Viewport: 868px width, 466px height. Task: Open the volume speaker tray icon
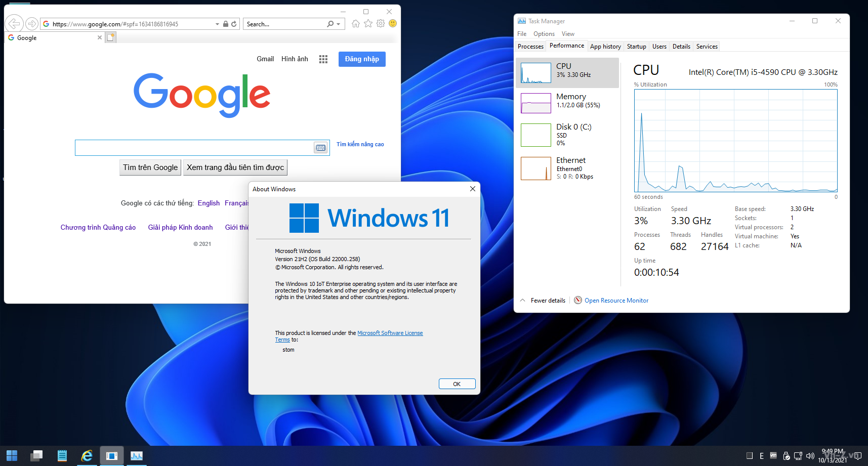[810, 456]
